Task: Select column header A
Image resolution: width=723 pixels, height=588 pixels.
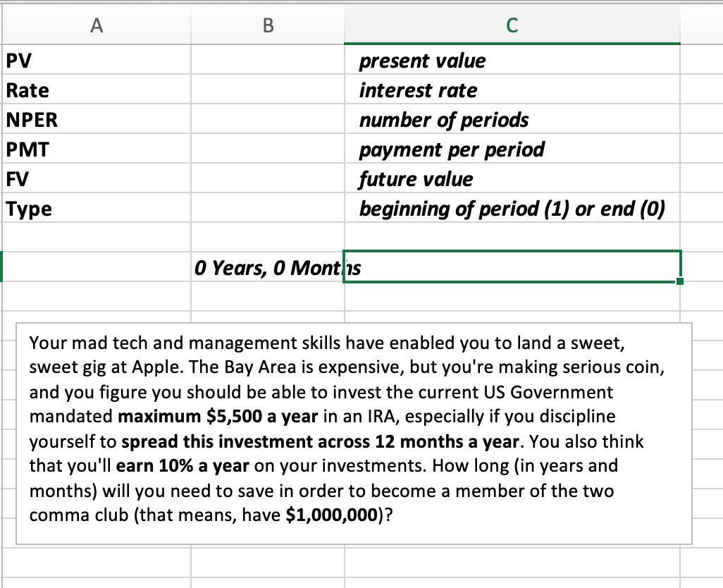Action: tap(96, 24)
